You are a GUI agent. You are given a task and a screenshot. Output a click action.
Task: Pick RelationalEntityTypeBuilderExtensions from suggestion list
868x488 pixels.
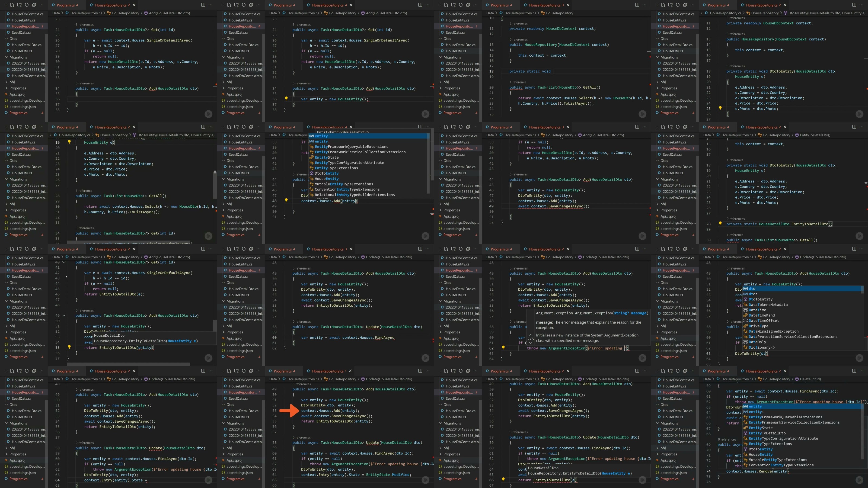(354, 195)
